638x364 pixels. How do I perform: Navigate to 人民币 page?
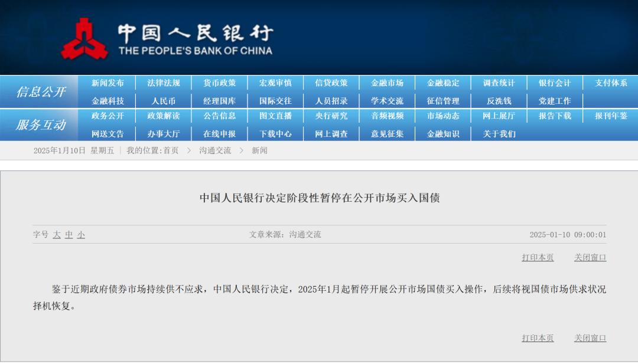point(164,101)
